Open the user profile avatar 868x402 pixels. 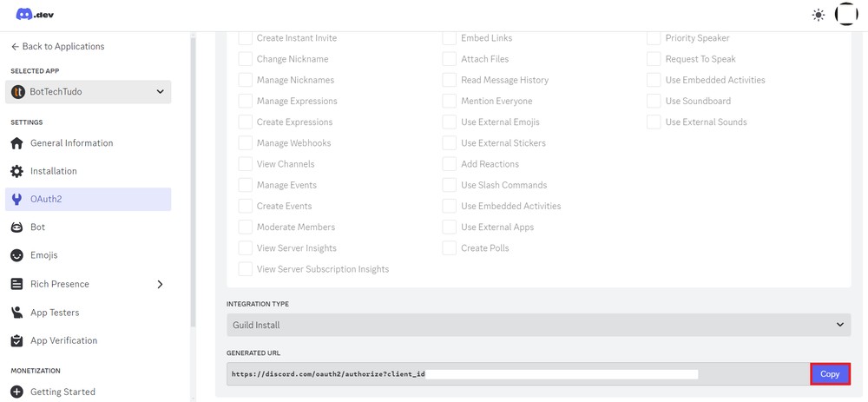(x=846, y=15)
